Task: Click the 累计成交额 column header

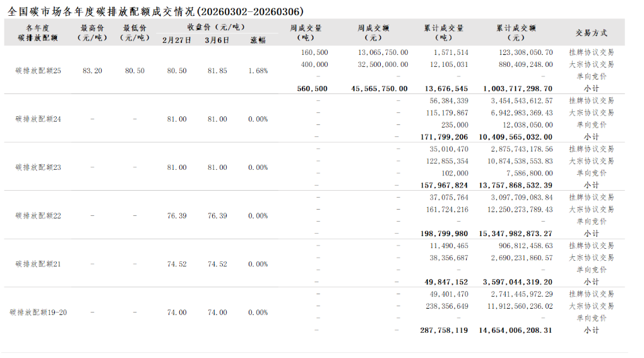Action: tap(516, 32)
